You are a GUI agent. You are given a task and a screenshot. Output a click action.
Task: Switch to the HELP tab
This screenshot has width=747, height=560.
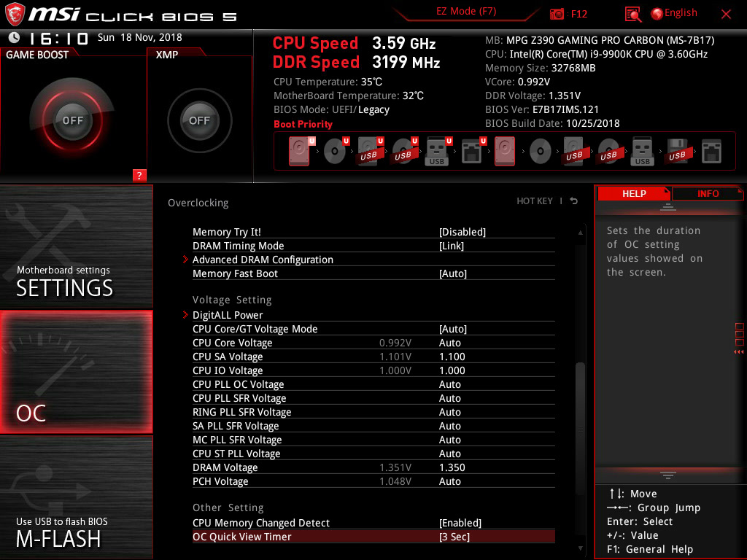[x=634, y=194]
